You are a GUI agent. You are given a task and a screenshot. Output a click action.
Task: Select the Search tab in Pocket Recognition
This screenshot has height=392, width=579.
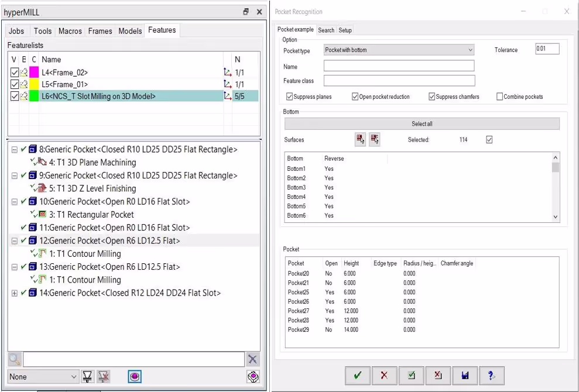click(x=326, y=30)
